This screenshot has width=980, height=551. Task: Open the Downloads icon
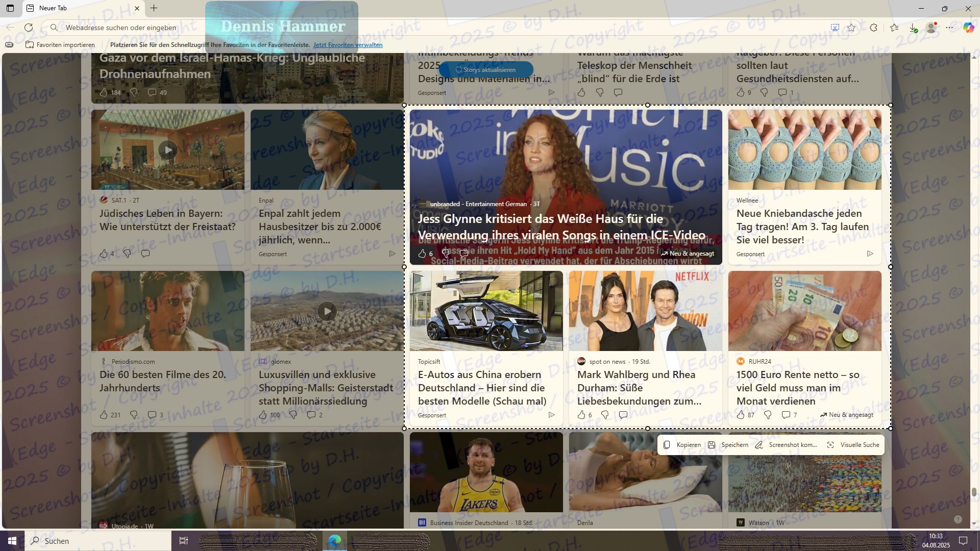click(913, 28)
